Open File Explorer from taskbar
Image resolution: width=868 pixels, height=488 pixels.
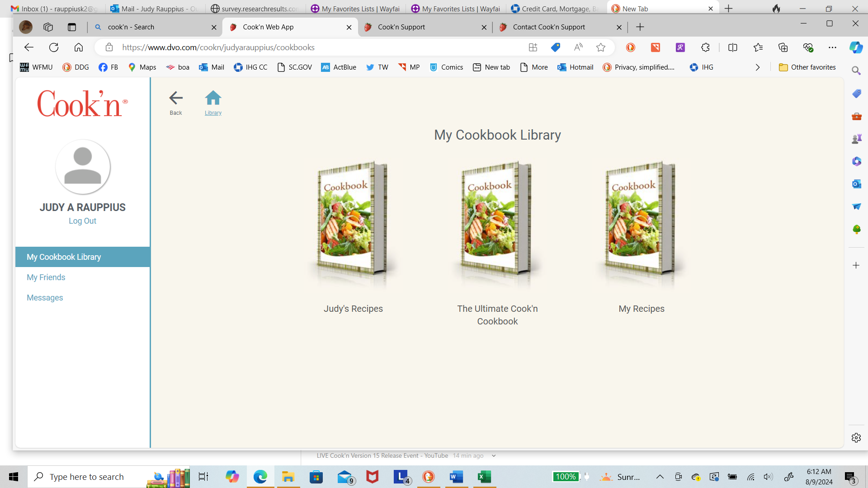288,477
